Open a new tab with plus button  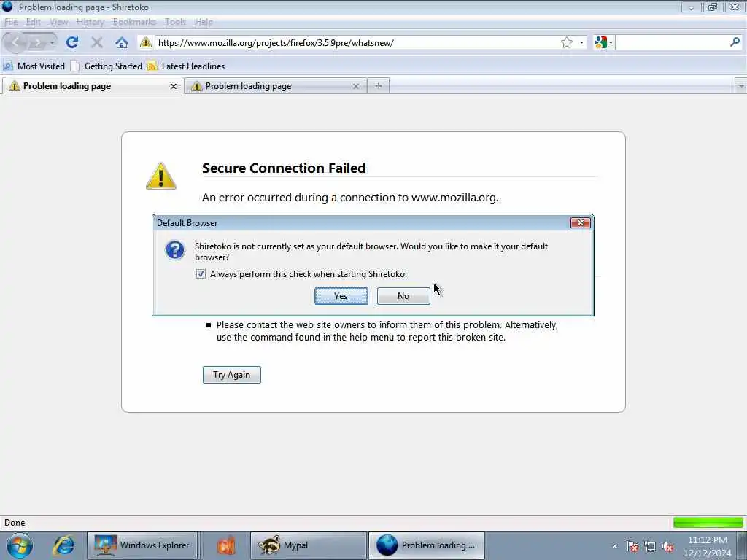click(x=379, y=86)
